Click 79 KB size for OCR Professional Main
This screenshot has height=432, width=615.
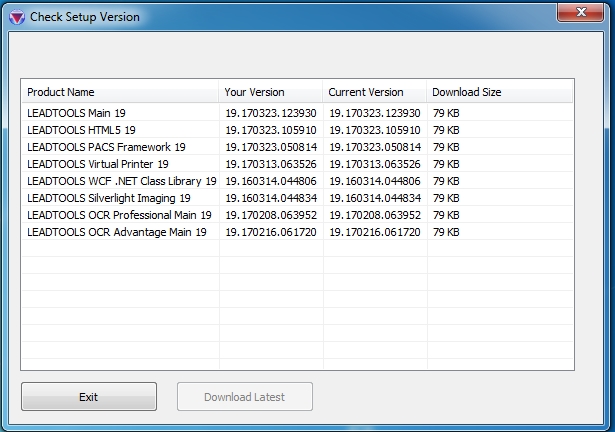pyautogui.click(x=446, y=215)
